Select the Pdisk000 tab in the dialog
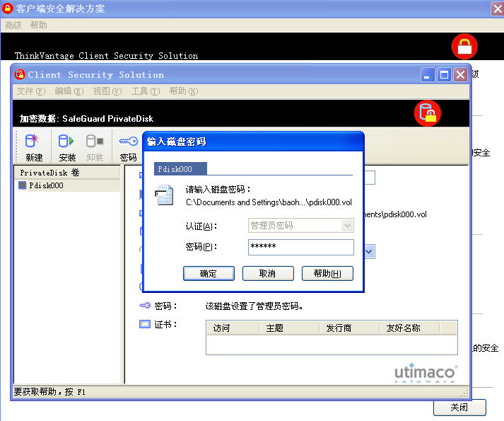Viewport: 504px width, 421px height. tap(180, 168)
